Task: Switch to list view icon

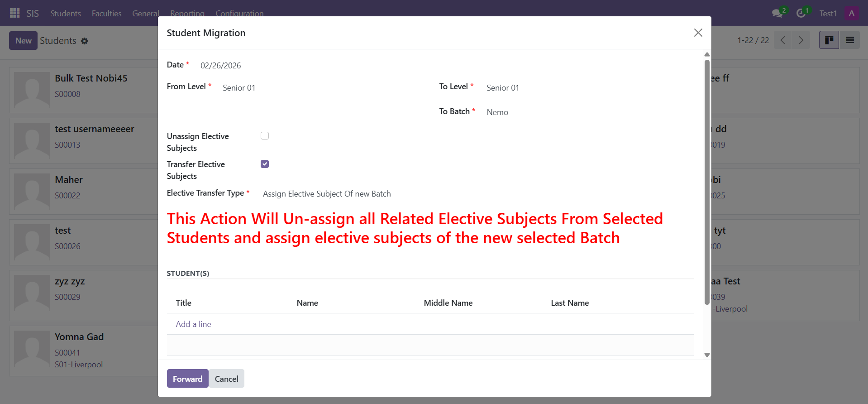Action: [x=849, y=40]
